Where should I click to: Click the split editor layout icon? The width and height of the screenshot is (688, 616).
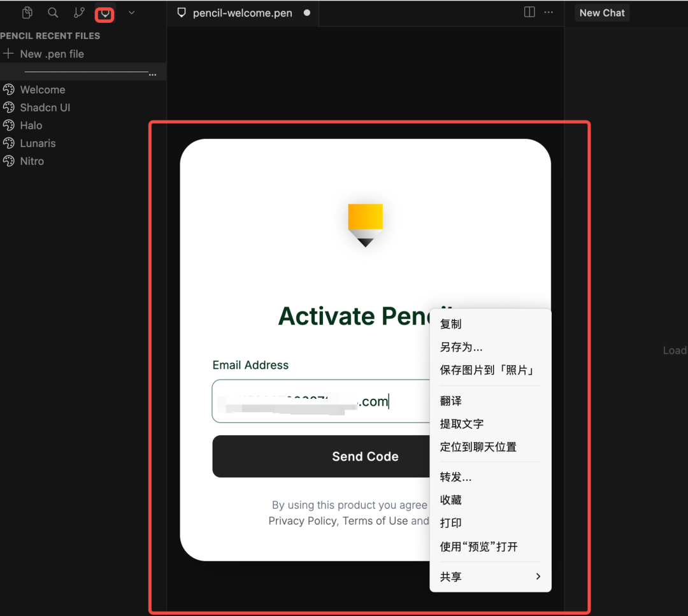pos(529,12)
